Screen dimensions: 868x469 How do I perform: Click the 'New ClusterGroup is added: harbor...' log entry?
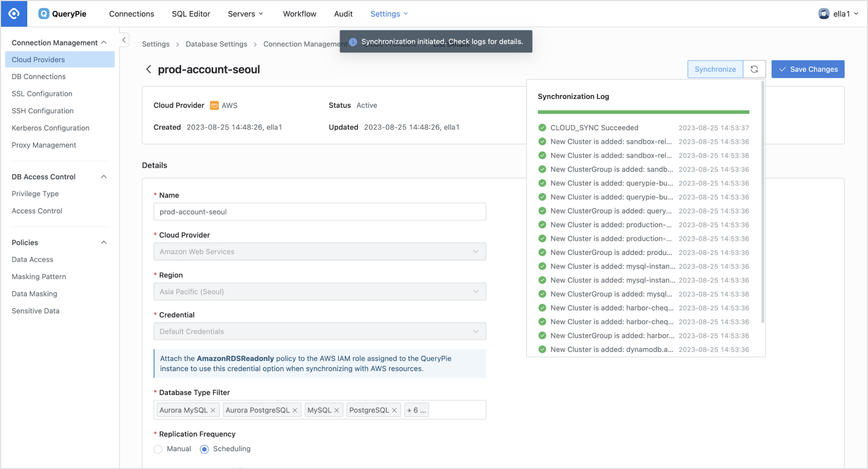click(x=643, y=336)
